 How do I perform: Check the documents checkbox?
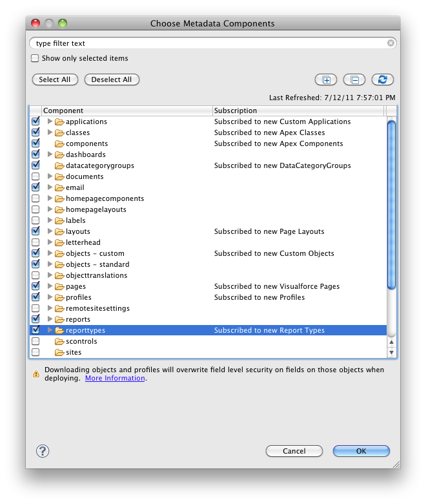point(35,176)
